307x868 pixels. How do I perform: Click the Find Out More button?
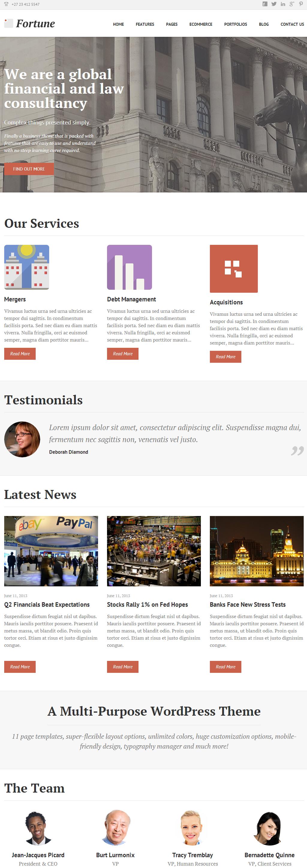(29, 169)
